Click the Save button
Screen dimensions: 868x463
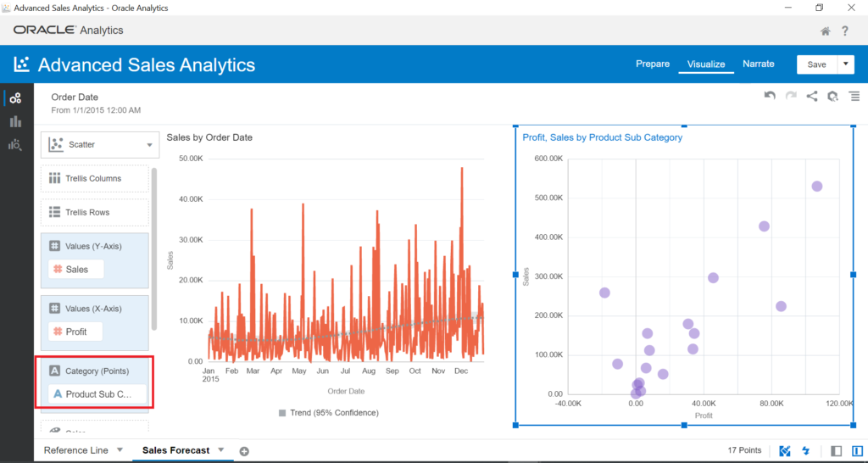(816, 64)
